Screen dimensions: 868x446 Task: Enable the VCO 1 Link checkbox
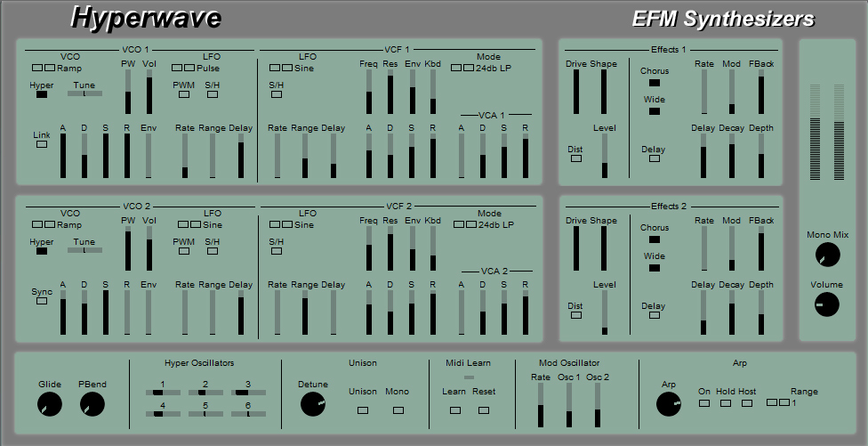(x=42, y=144)
